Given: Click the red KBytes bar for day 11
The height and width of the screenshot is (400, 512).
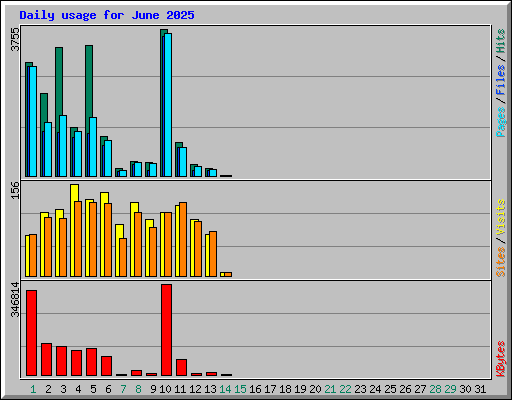Looking at the screenshot, I should [x=182, y=367].
